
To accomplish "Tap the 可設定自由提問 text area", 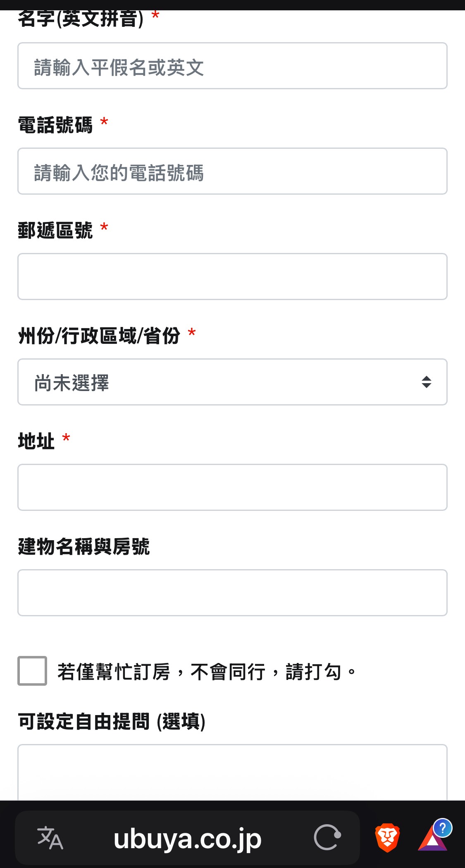I will (232, 772).
